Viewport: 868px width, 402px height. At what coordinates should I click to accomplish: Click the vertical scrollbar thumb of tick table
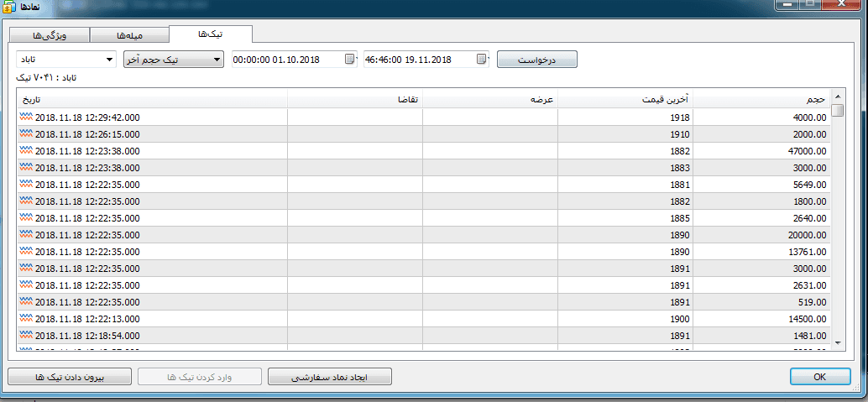[838, 110]
